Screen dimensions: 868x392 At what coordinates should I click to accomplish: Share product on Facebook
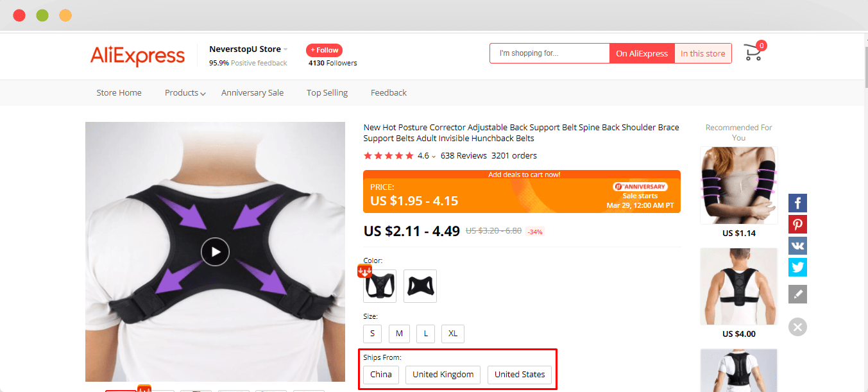click(797, 203)
